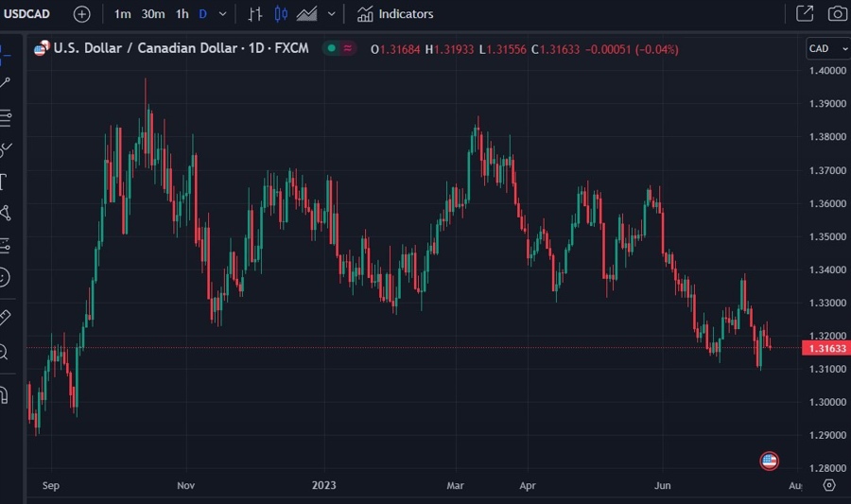Select the 1m timeframe
The width and height of the screenshot is (851, 504).
coord(122,14)
